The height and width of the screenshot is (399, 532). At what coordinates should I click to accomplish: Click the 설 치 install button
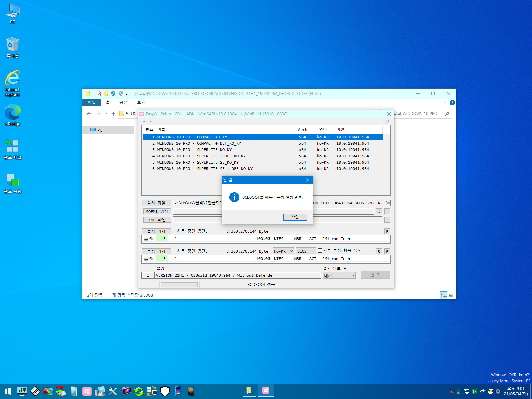pos(376,275)
